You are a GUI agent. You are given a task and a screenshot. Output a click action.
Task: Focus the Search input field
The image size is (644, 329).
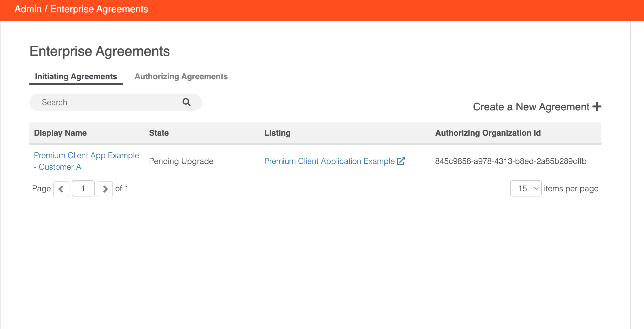click(x=109, y=102)
